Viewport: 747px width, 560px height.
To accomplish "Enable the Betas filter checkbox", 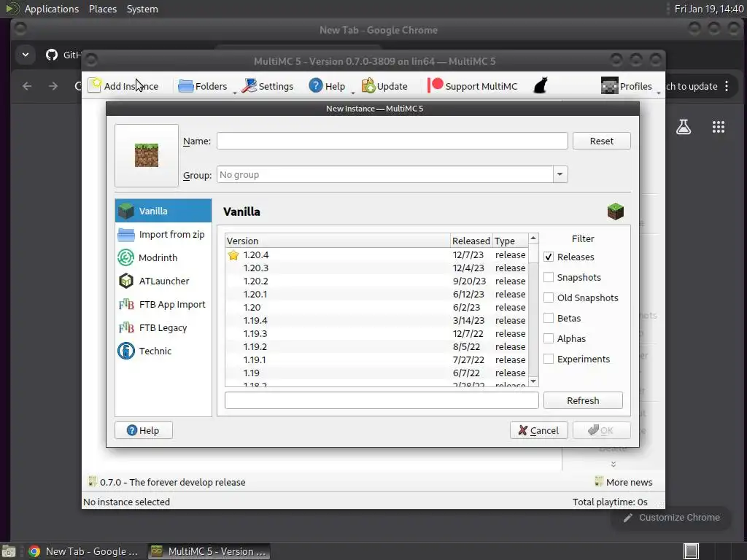I will coord(549,318).
